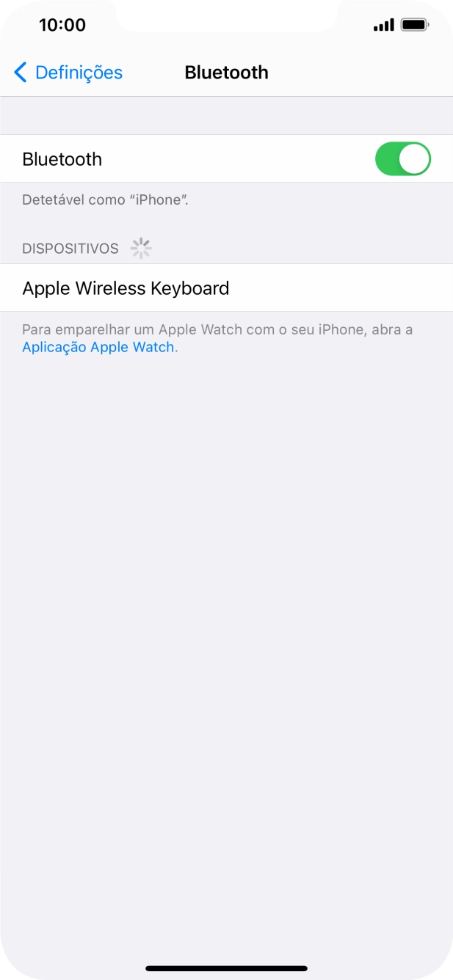This screenshot has width=453, height=980.
Task: Tap the white knob of Bluetooth switch
Action: coord(414,159)
